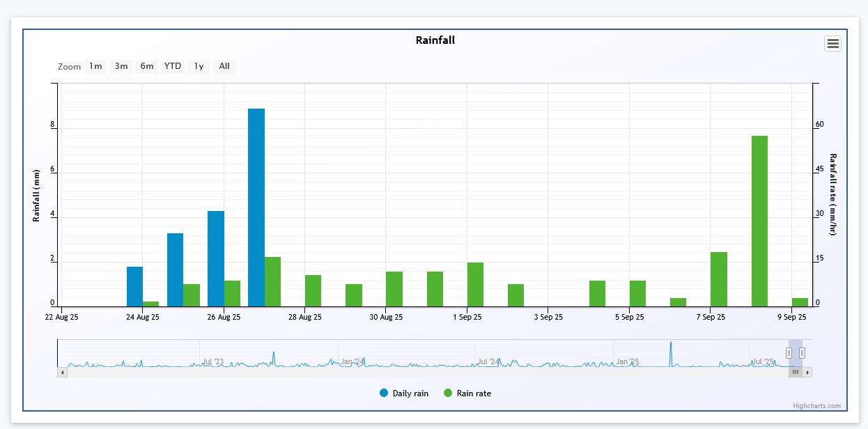Switch zoom to YTD
The height and width of the screenshot is (429, 868).
[x=172, y=66]
